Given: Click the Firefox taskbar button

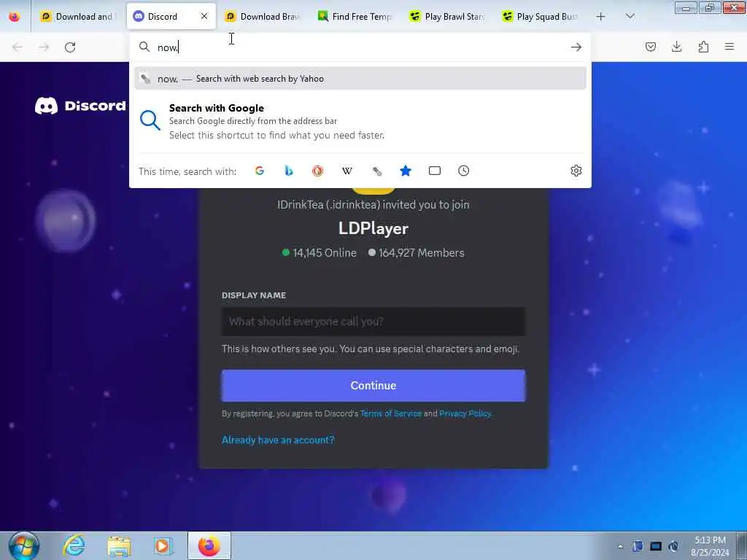Looking at the screenshot, I should click(209, 545).
